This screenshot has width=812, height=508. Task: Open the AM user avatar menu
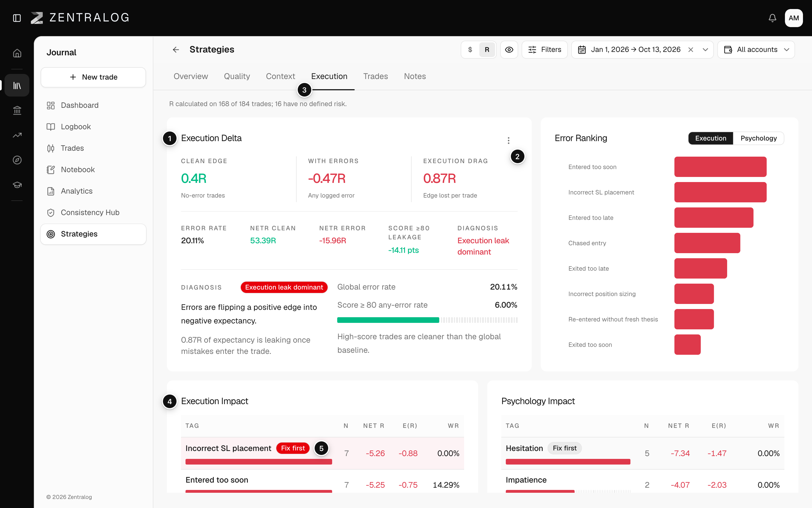tap(794, 18)
